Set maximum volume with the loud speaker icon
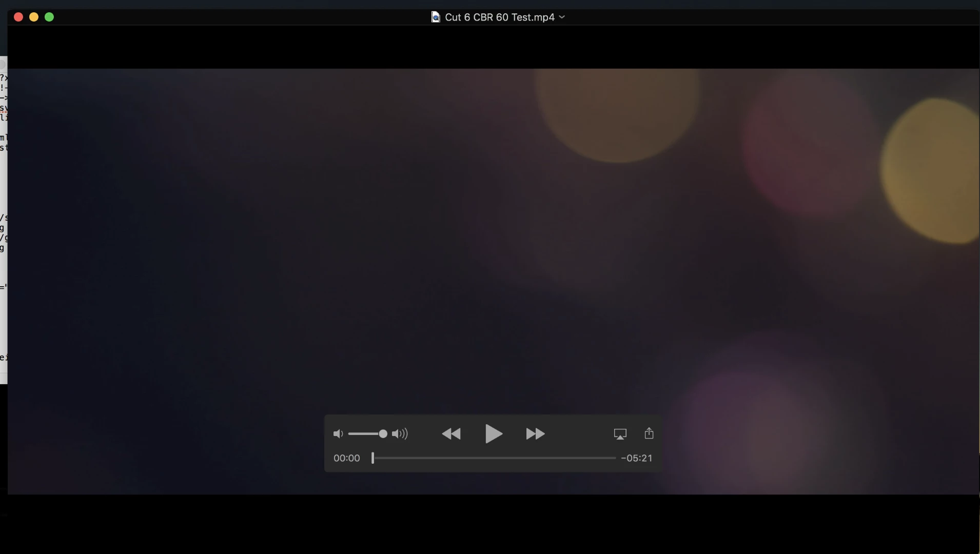 click(x=400, y=434)
